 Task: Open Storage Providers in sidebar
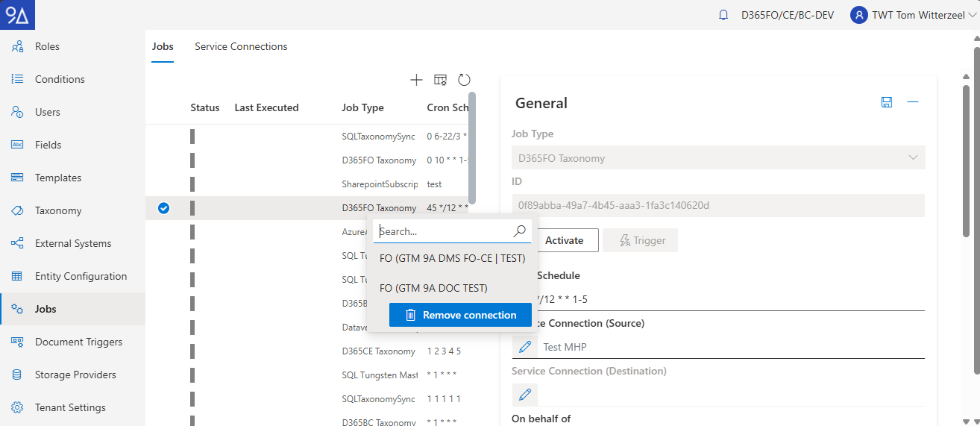(x=72, y=375)
